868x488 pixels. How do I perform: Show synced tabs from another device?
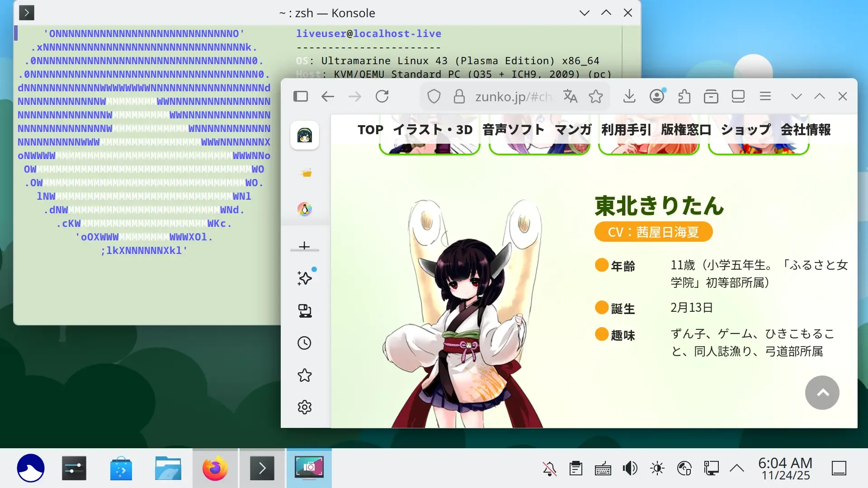(x=305, y=311)
